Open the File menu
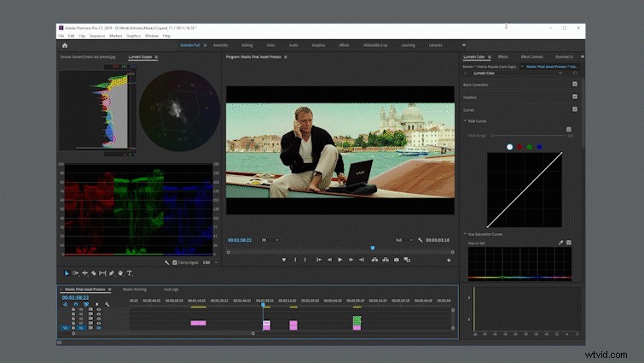This screenshot has height=363, width=644. click(x=61, y=36)
